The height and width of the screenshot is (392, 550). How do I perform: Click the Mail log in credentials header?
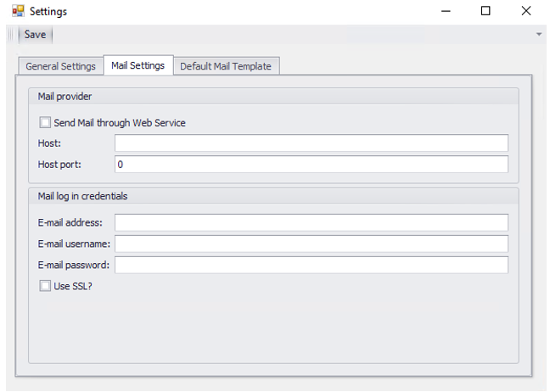click(x=82, y=196)
